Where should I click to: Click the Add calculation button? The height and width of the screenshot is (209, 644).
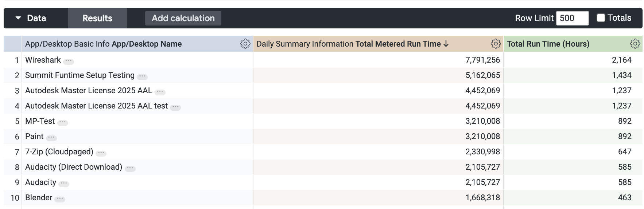[183, 18]
